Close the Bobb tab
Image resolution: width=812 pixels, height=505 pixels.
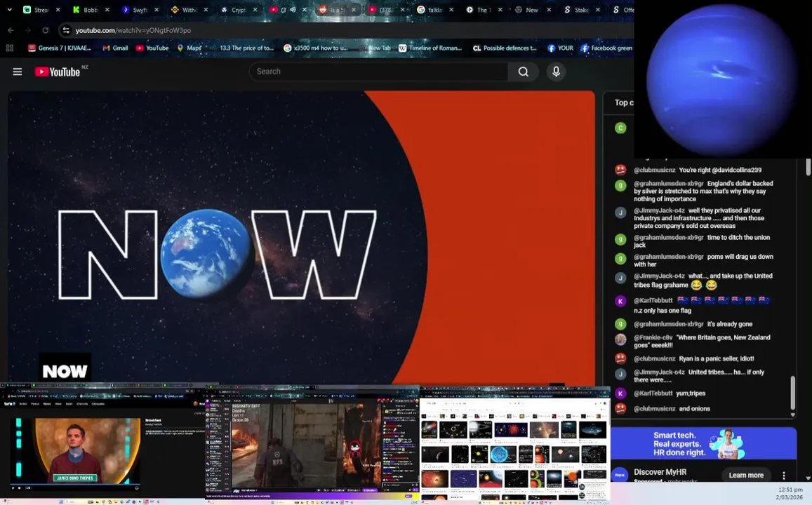[107, 10]
